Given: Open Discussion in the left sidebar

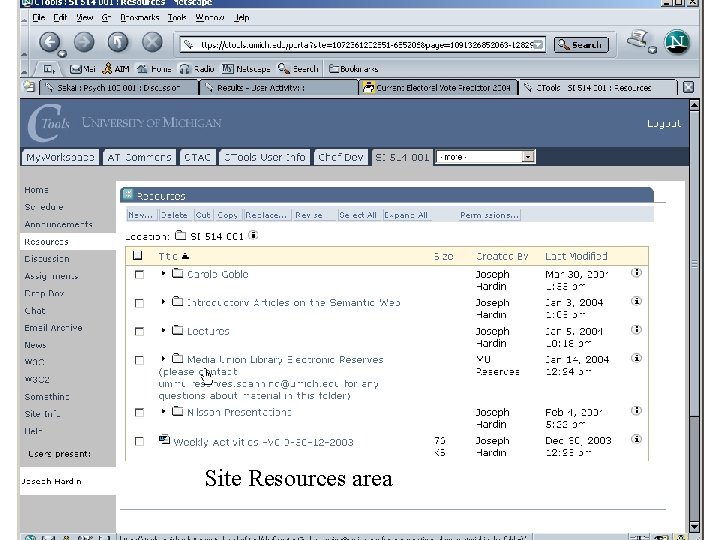Looking at the screenshot, I should click(47, 259).
